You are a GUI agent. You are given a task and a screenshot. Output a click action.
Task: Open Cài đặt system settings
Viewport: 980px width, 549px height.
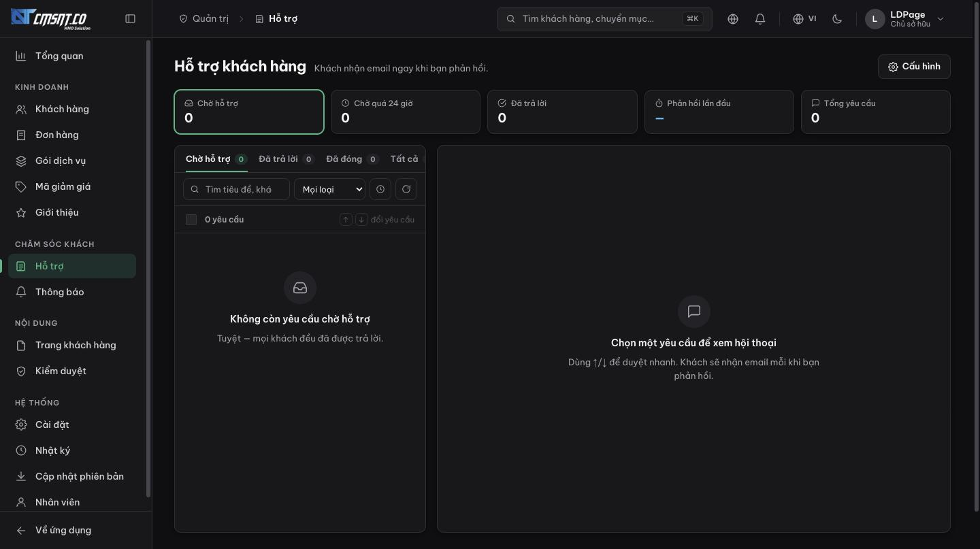click(72, 425)
